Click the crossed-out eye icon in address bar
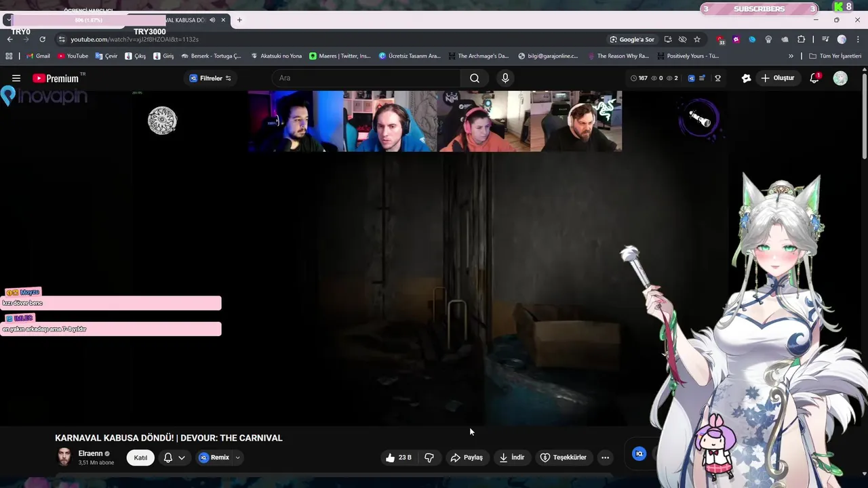Image resolution: width=868 pixels, height=488 pixels. pyautogui.click(x=682, y=39)
